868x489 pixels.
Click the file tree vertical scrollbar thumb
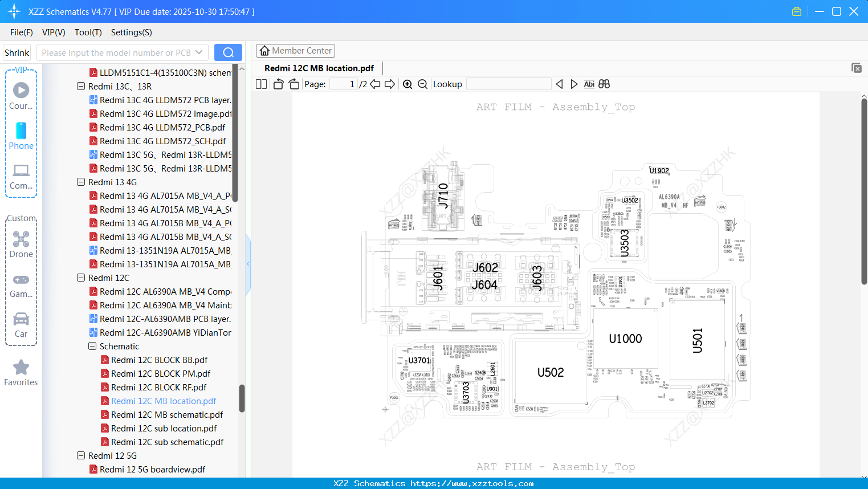[x=242, y=398]
